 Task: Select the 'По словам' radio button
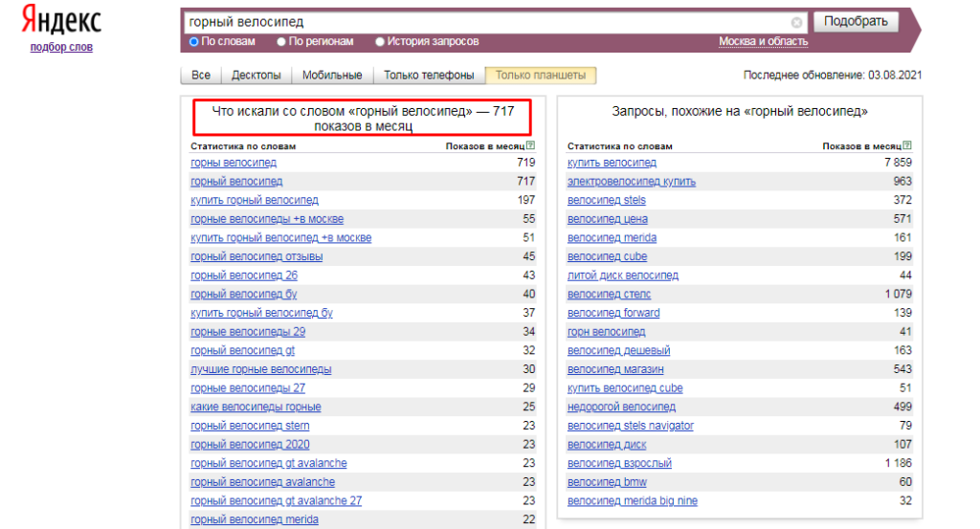(x=193, y=42)
